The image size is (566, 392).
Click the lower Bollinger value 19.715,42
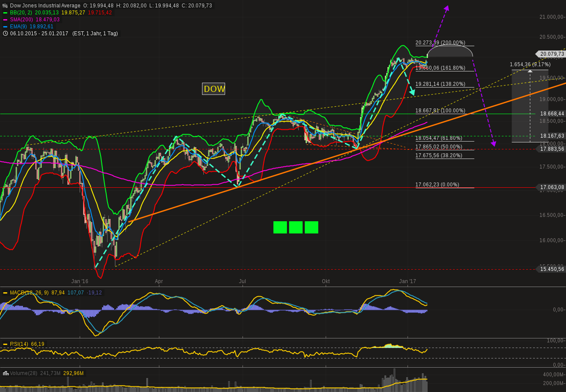(100, 13)
